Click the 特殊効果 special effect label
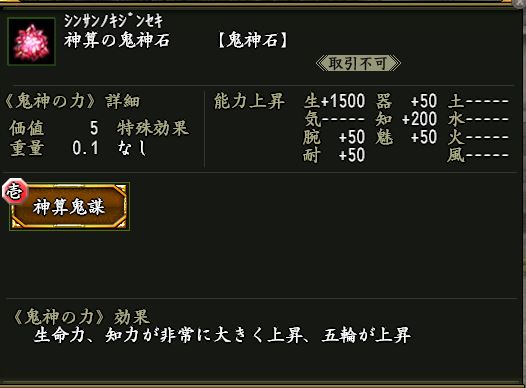 tap(153, 128)
